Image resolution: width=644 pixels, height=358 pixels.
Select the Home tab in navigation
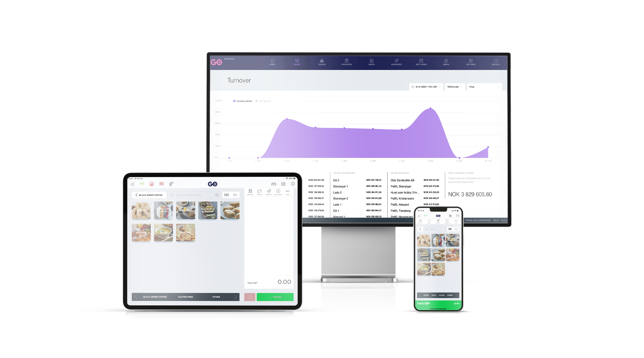[x=272, y=63]
